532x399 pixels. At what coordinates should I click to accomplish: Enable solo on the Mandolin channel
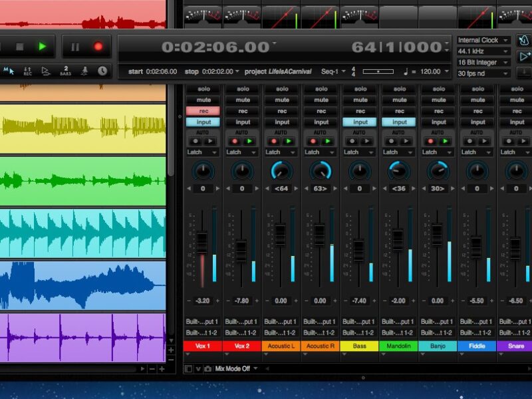399,89
